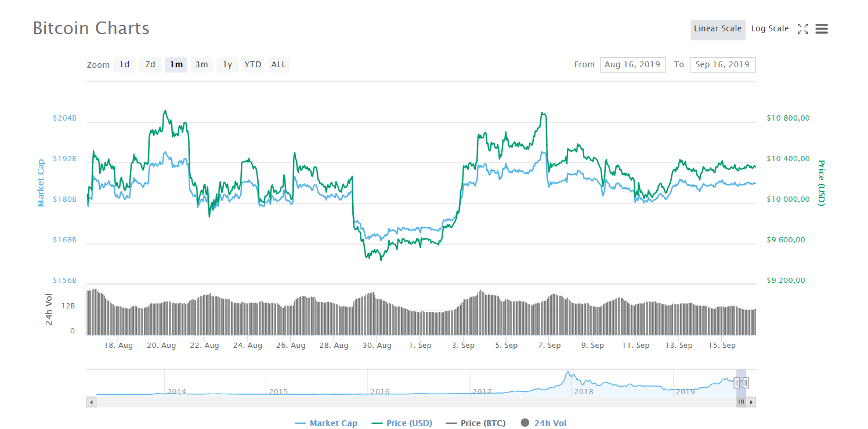Click the $10 800,00 price axis label
The height and width of the screenshot is (429, 868).
[788, 118]
